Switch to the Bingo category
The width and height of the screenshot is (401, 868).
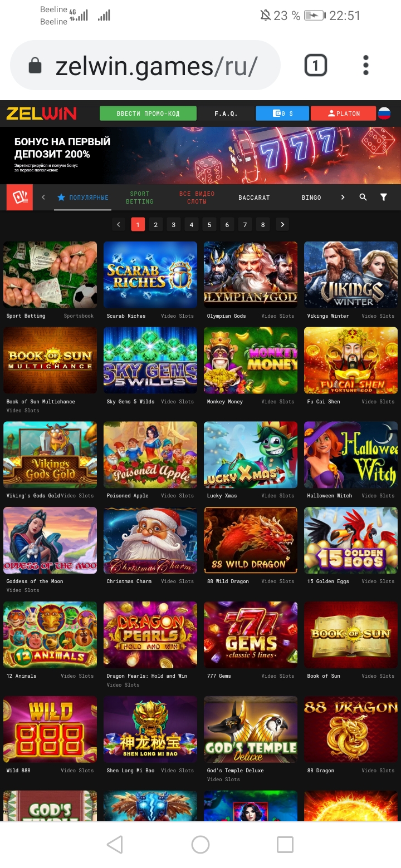[x=311, y=198]
